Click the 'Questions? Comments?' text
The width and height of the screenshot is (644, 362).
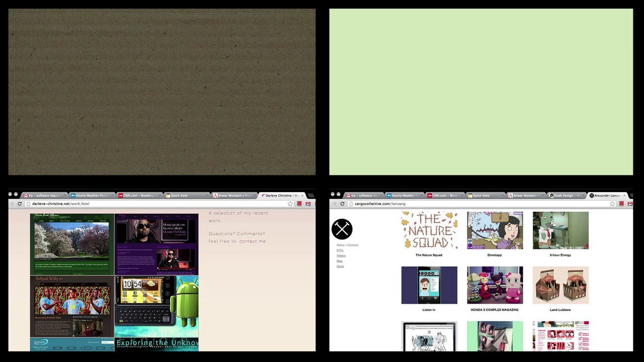click(237, 234)
